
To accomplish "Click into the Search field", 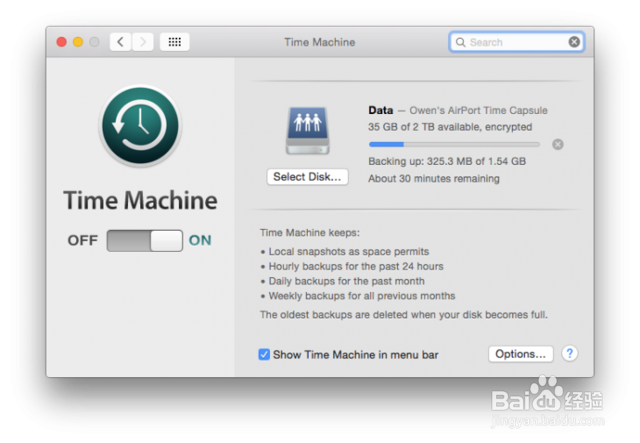I will (x=517, y=42).
